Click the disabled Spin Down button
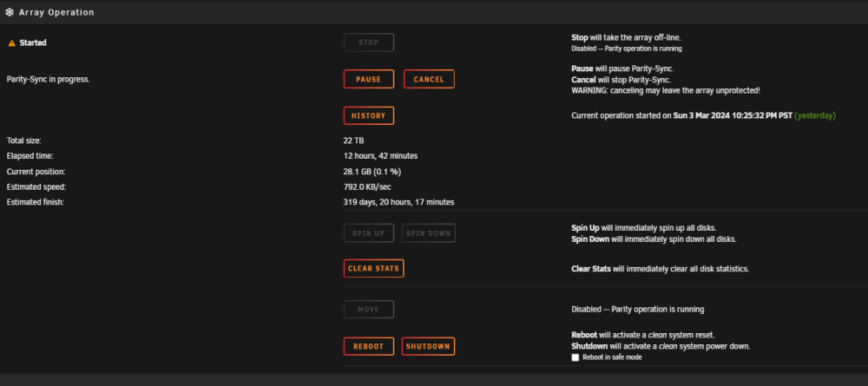The height and width of the screenshot is (386, 868). click(429, 233)
